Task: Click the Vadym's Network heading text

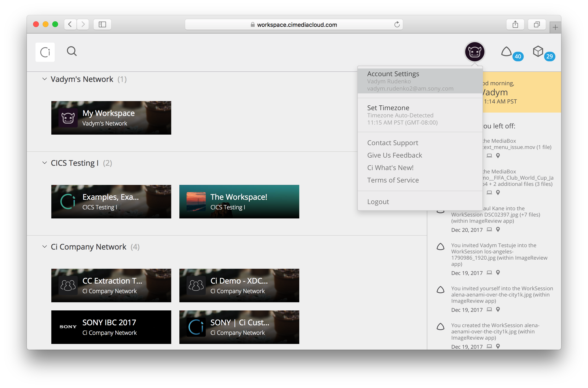Action: coord(82,79)
